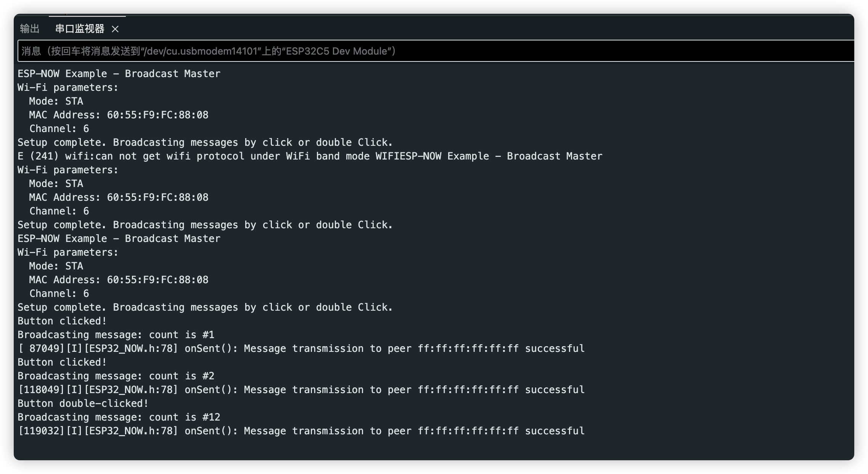Select the 串口监视器 Serial Monitor tab
The height and width of the screenshot is (474, 868).
coord(80,29)
